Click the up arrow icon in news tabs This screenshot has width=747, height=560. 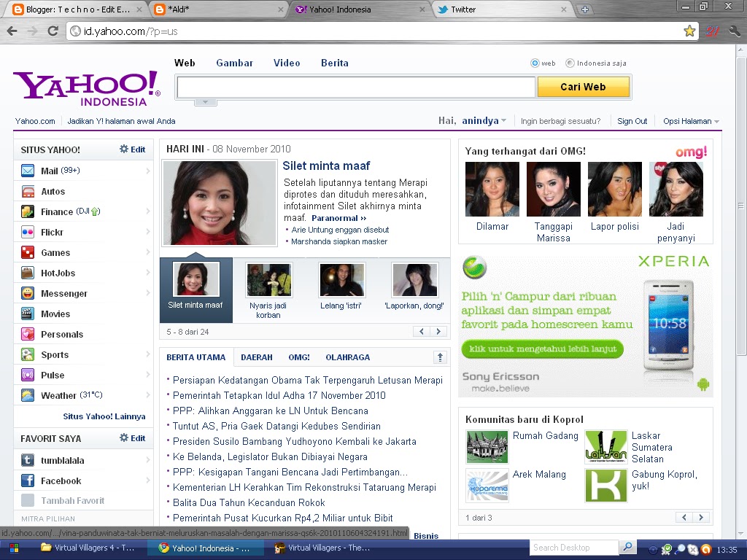pos(440,357)
